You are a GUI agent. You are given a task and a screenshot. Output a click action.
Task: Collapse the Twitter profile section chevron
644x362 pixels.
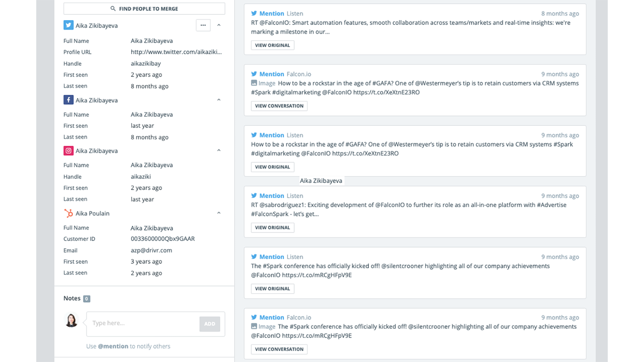[219, 25]
